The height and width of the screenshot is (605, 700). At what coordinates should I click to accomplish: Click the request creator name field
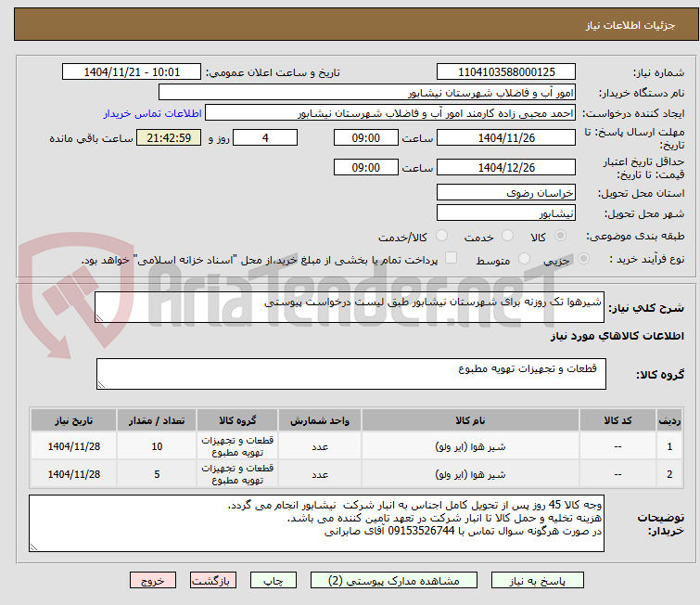tap(390, 112)
